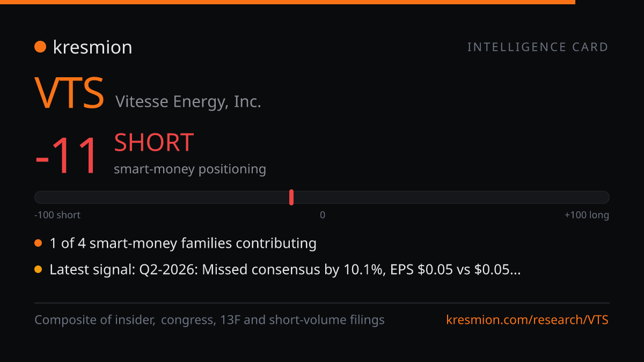Click the 1 of 4 smart-money families line

[183, 243]
